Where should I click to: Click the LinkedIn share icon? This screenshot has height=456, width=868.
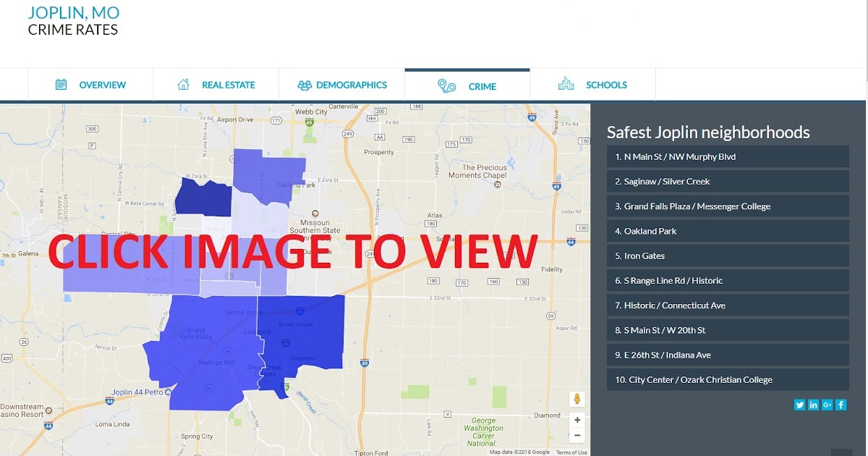(x=813, y=405)
